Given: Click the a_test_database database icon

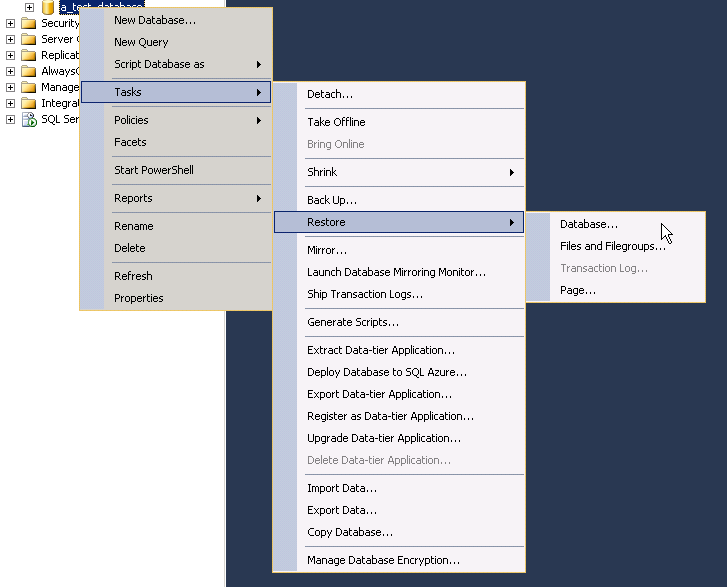Looking at the screenshot, I should click(x=48, y=7).
